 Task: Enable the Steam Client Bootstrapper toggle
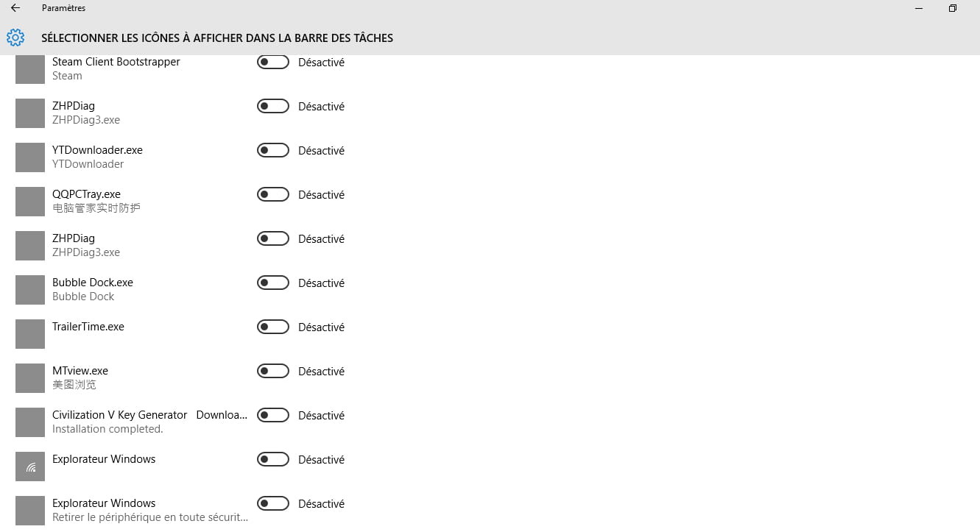(x=272, y=62)
